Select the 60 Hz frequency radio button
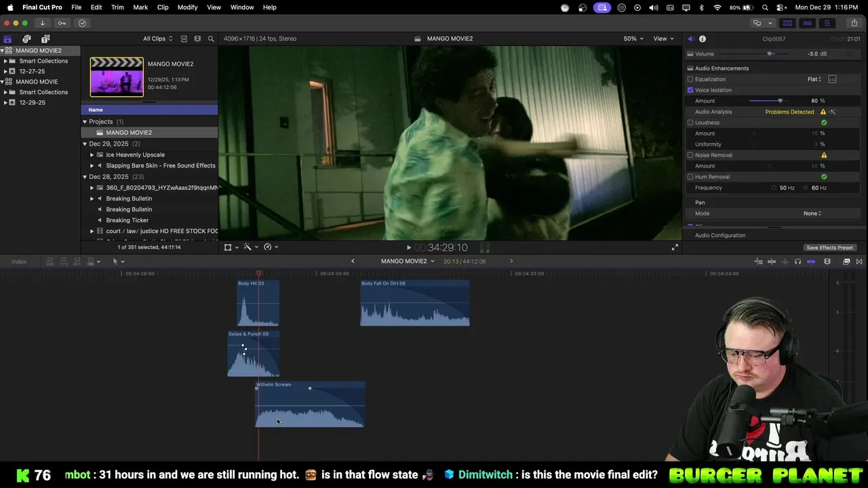 [x=806, y=188]
